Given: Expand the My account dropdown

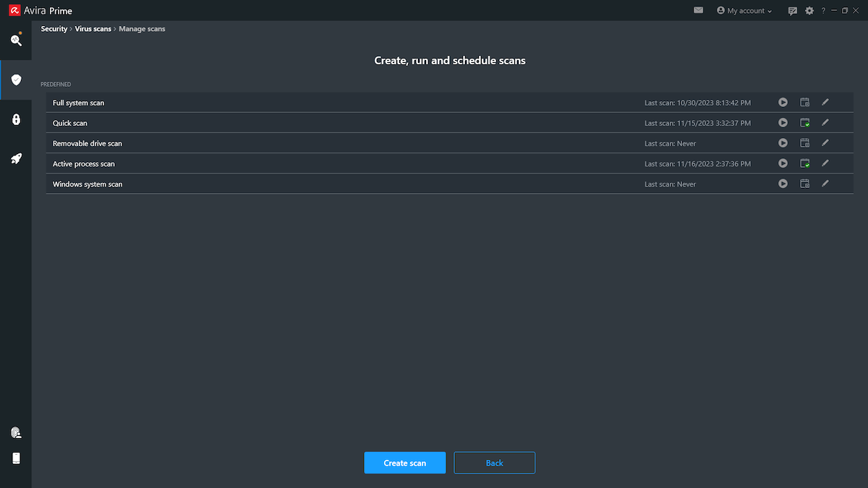Looking at the screenshot, I should coord(744,10).
